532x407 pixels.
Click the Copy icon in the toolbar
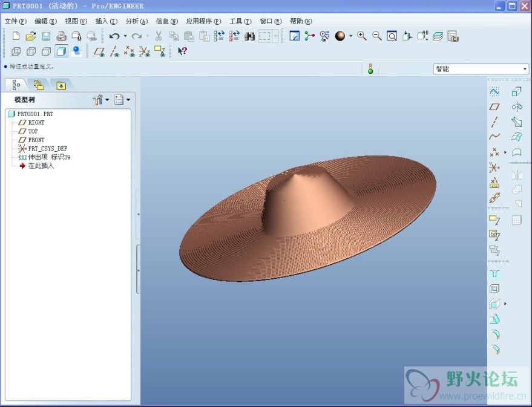[x=174, y=36]
